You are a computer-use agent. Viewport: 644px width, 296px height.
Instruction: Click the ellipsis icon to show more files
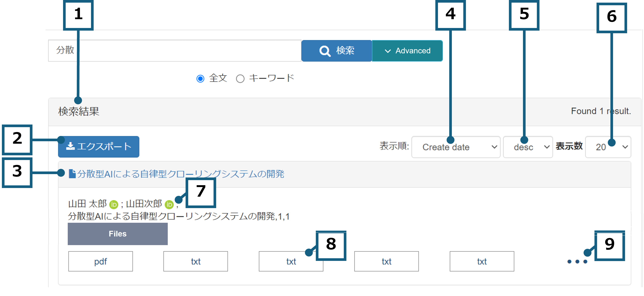coord(577,262)
